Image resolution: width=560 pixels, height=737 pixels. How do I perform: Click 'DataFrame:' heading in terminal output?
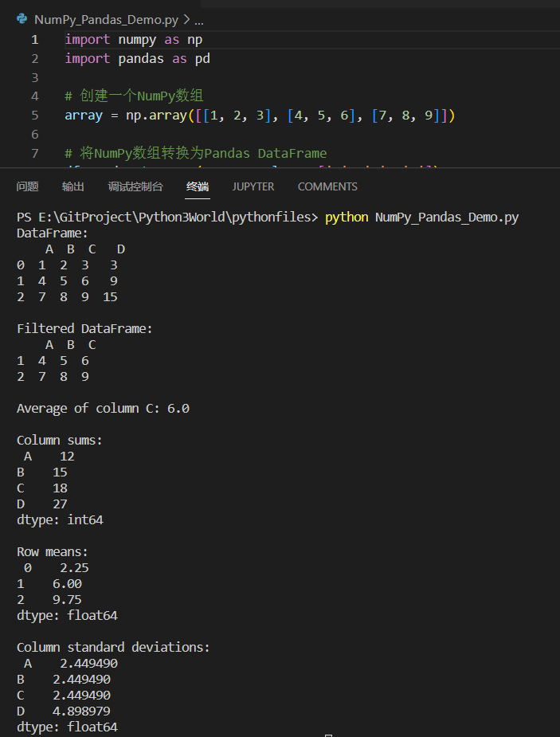52,233
